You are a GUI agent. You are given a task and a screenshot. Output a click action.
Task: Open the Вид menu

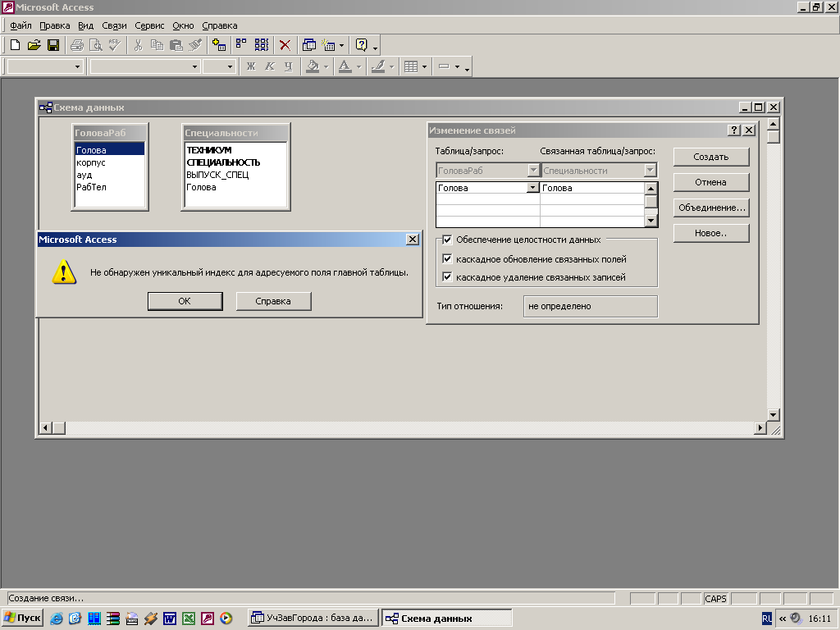coord(85,25)
